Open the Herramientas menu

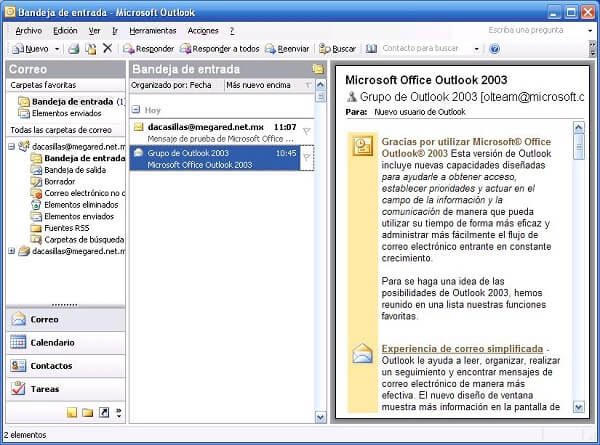[153, 31]
